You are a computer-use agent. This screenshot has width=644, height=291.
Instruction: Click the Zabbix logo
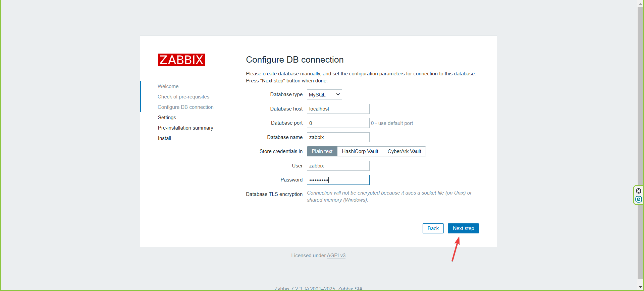click(181, 60)
